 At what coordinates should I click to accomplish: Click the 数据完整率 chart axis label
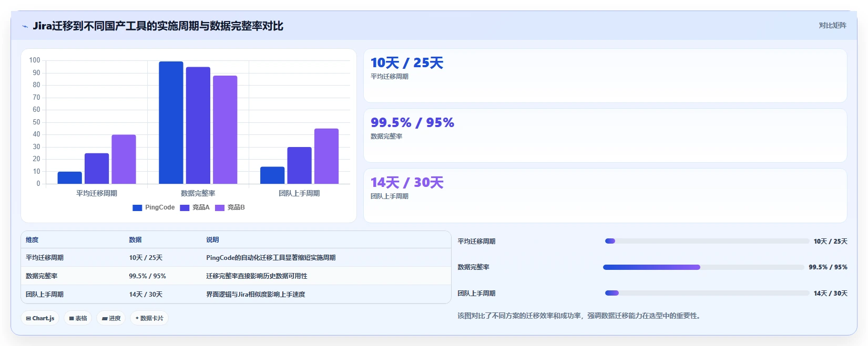198,193
